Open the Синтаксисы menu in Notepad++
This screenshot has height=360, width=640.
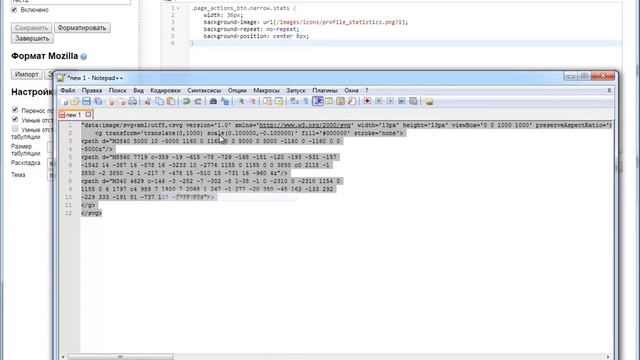click(x=204, y=90)
